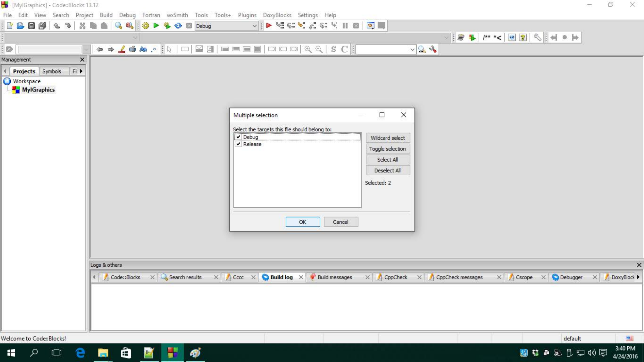The width and height of the screenshot is (644, 362).
Task: Open the Debug build target dropdown
Action: 254,26
